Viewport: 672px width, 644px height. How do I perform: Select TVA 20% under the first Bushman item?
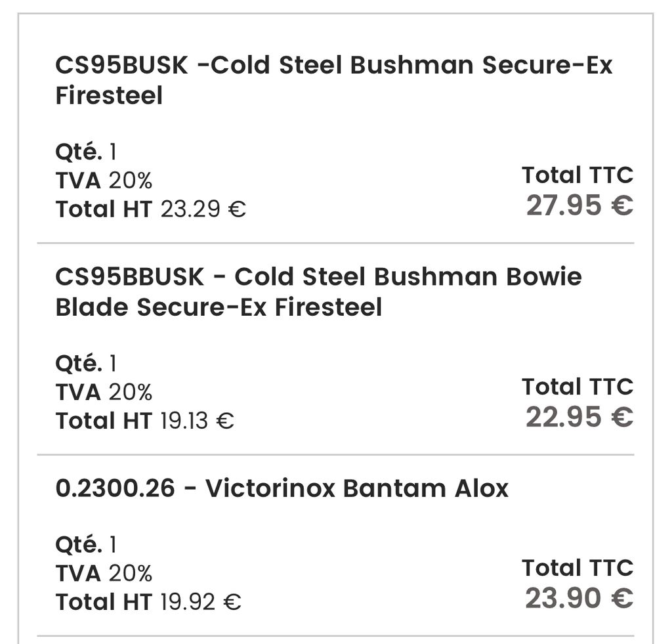tap(104, 181)
